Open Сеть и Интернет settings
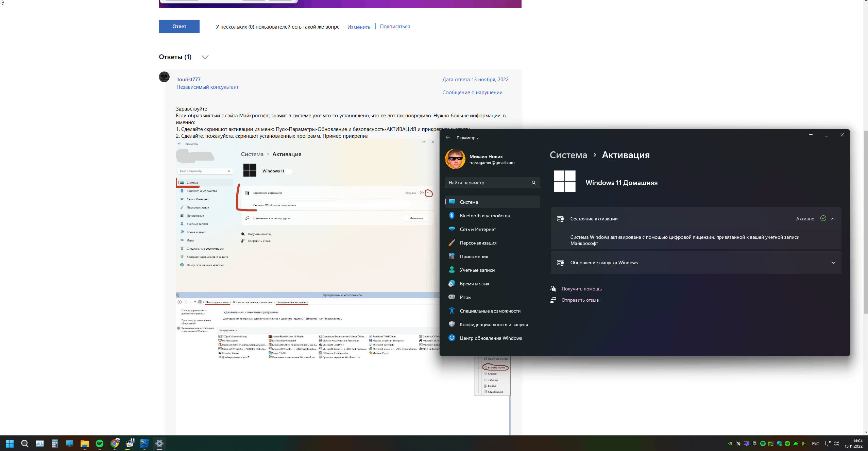The height and width of the screenshot is (451, 868). 477,229
